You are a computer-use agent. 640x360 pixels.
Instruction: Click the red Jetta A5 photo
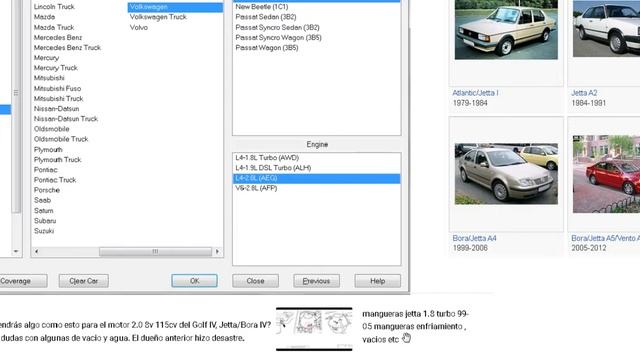click(606, 174)
